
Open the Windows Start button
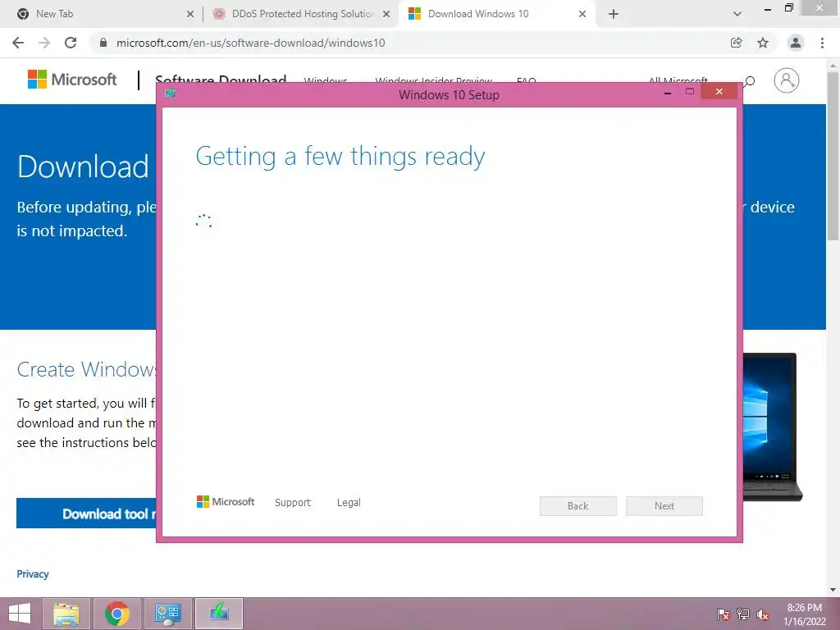(20, 614)
